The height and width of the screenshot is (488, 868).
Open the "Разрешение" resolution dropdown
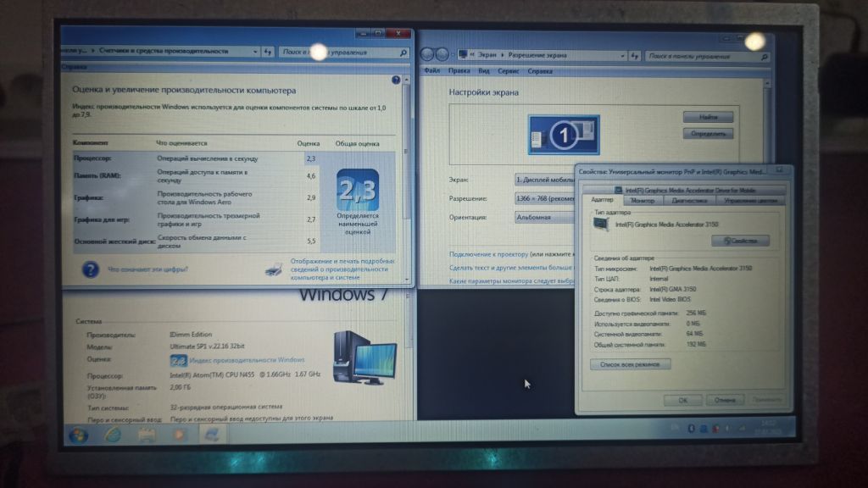tap(545, 198)
